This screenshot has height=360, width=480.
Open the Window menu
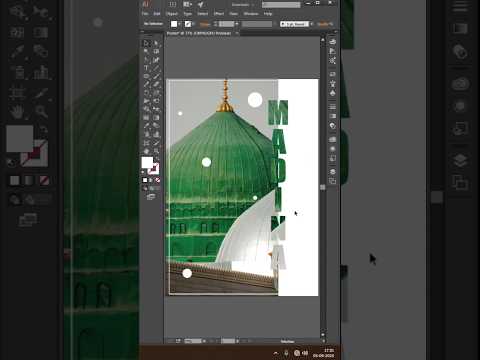[x=251, y=14]
